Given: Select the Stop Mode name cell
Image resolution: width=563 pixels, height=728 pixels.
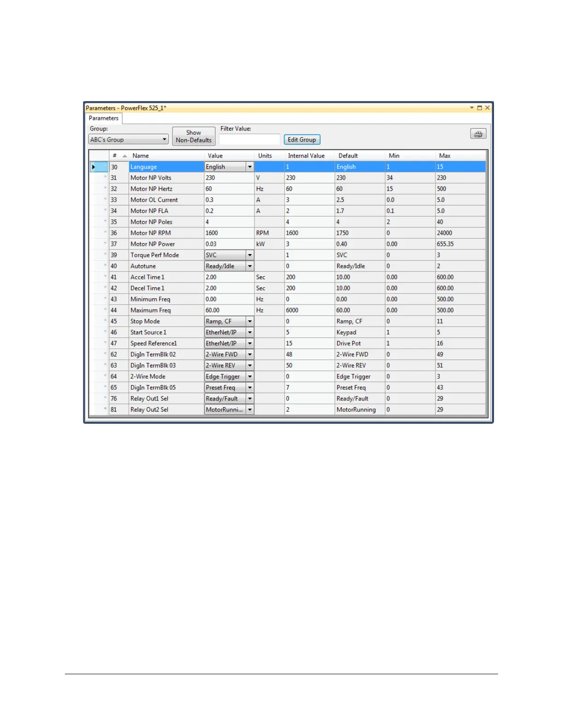Looking at the screenshot, I should 167,321.
